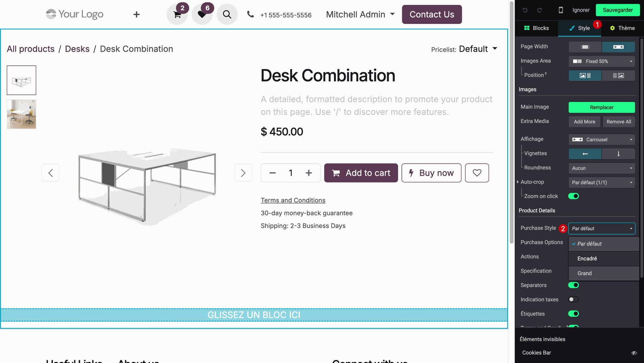
Task: Select the second desk thumbnail image
Action: tap(21, 114)
